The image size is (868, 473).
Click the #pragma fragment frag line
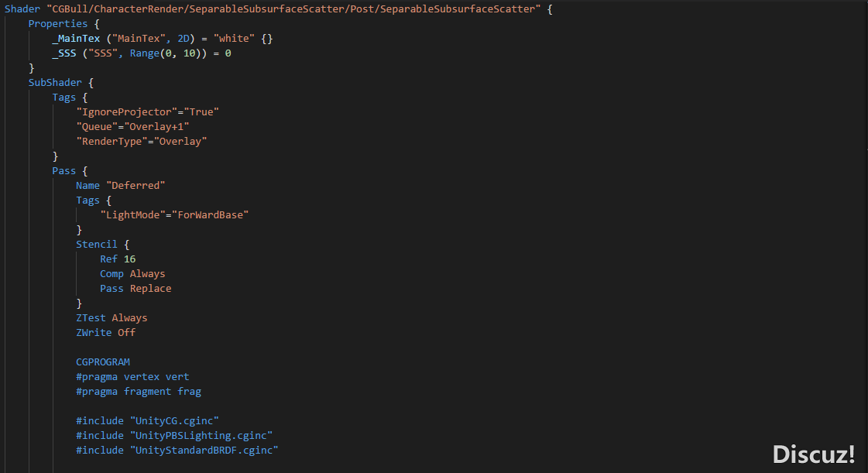[x=139, y=391]
